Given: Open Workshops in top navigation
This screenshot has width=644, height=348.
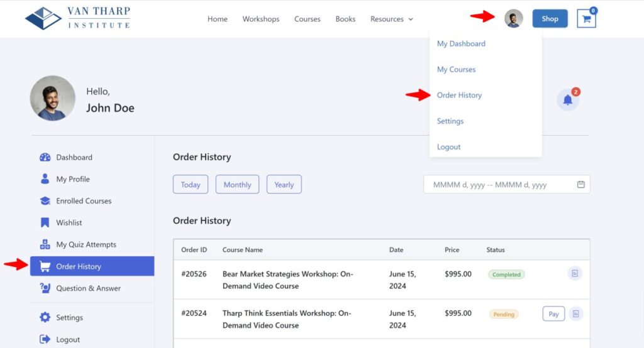Looking at the screenshot, I should [261, 19].
